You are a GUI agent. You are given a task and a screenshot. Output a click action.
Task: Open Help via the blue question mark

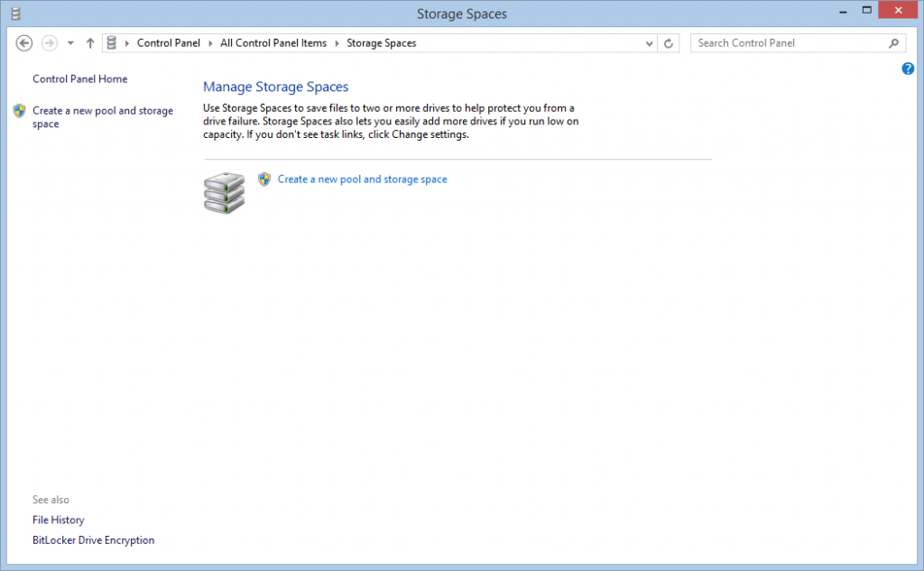pyautogui.click(x=908, y=68)
